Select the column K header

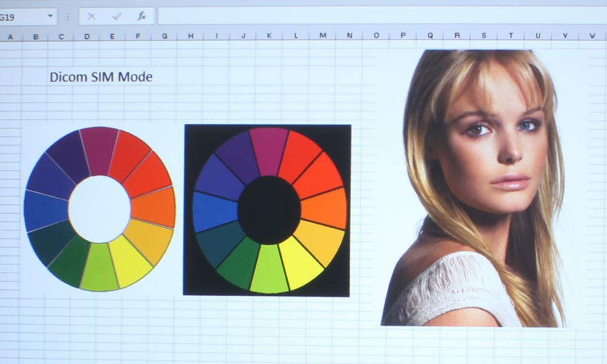pyautogui.click(x=269, y=36)
